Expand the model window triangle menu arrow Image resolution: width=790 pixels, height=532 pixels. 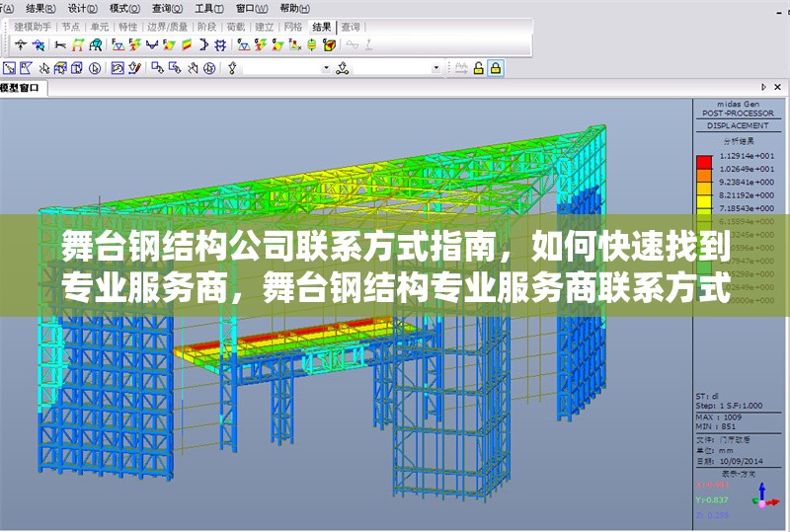point(764,89)
